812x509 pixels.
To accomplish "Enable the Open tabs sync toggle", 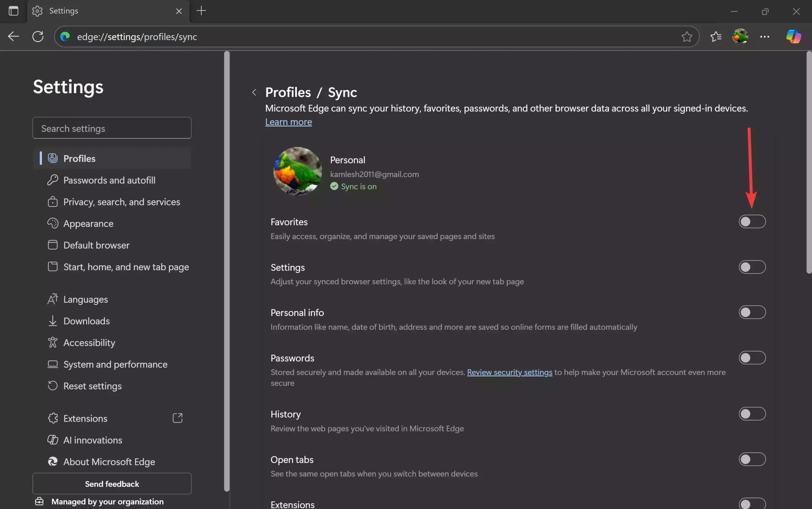I will [752, 459].
